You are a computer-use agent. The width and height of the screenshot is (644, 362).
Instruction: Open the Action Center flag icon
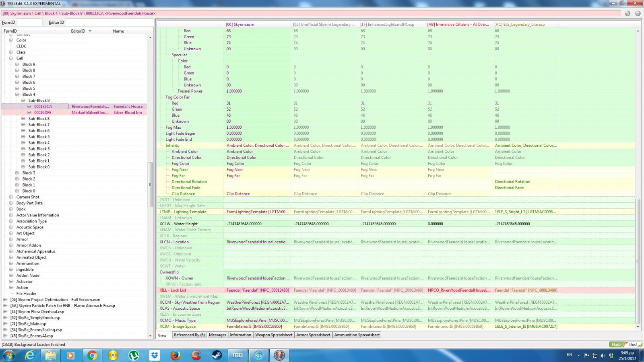(x=586, y=356)
